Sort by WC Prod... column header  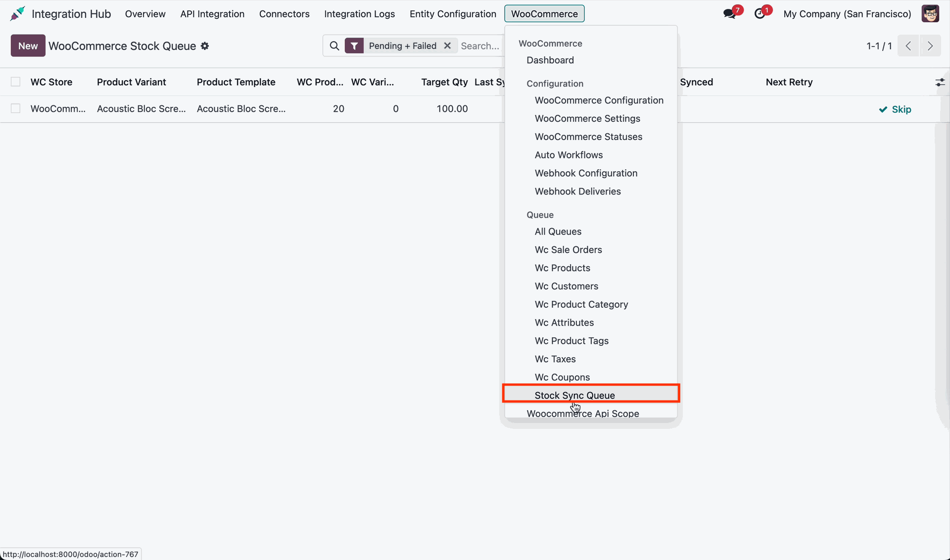point(320,82)
